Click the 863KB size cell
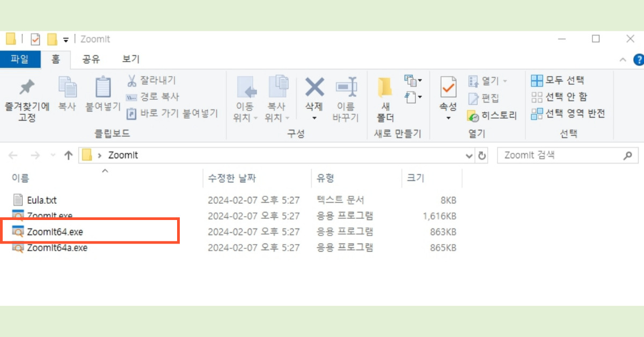This screenshot has width=644, height=337. click(x=443, y=232)
